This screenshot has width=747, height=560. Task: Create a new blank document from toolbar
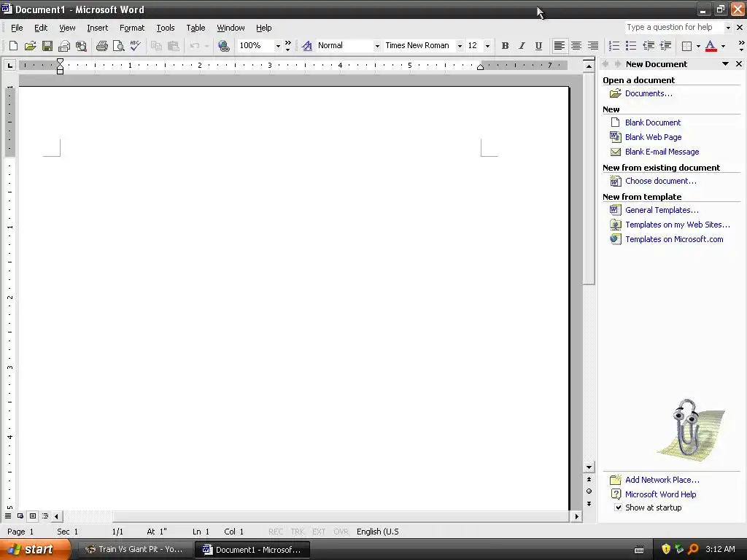point(13,46)
